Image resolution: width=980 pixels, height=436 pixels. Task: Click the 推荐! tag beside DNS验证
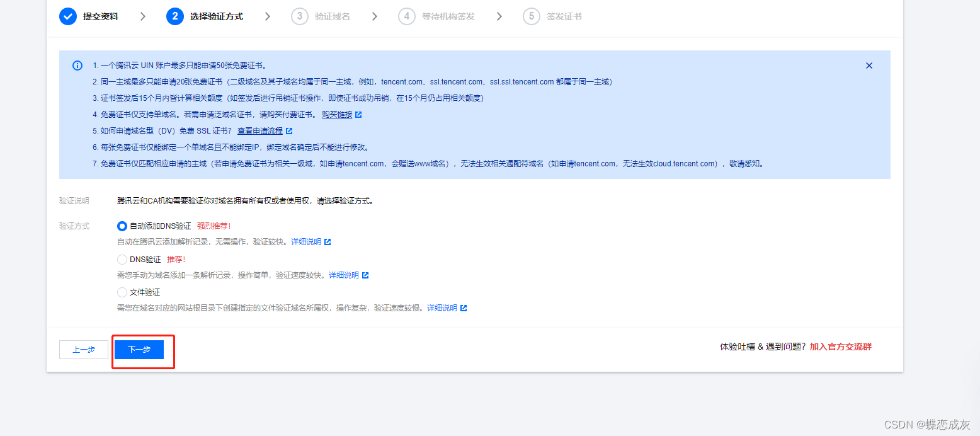click(176, 260)
